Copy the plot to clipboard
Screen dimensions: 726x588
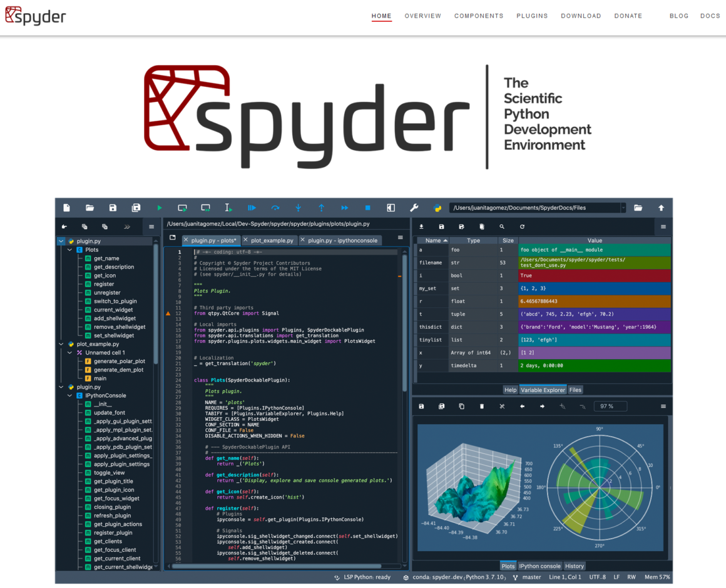(462, 406)
